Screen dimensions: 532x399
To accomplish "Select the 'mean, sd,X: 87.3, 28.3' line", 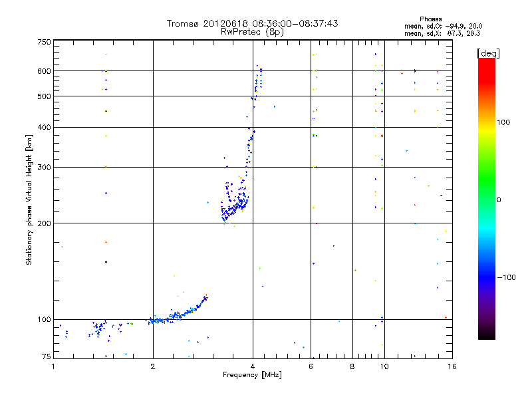I will click(442, 34).
